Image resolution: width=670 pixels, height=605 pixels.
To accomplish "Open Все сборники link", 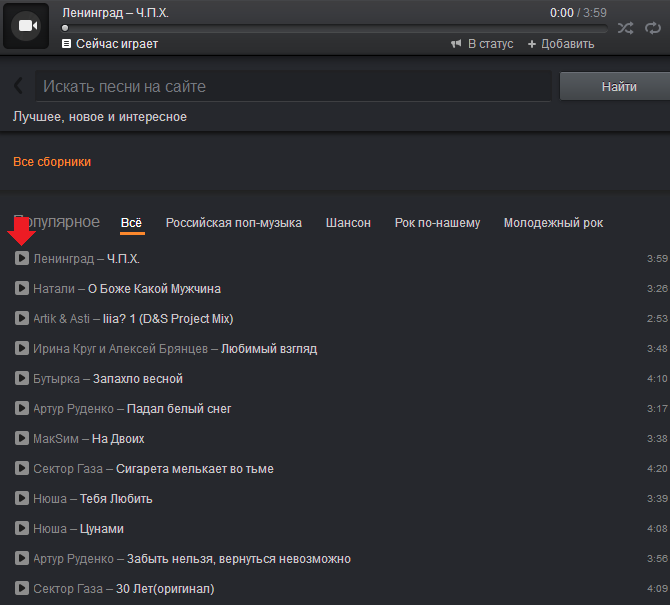I will coord(52,162).
